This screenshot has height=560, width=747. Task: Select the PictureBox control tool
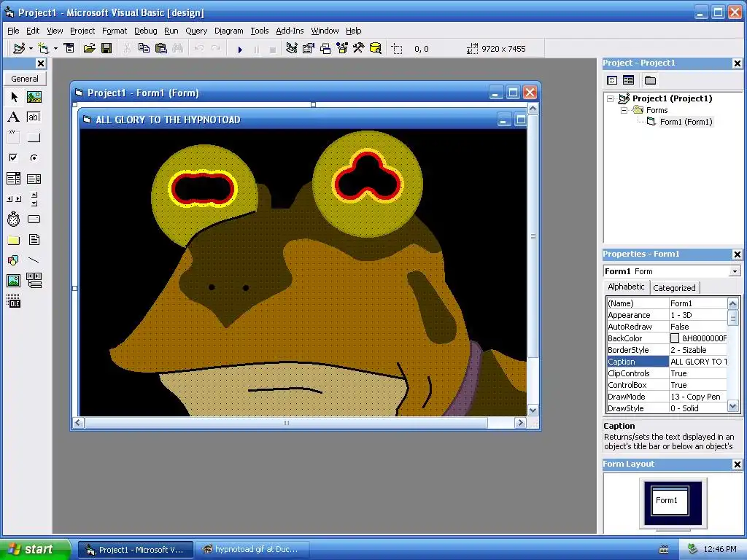pyautogui.click(x=34, y=97)
